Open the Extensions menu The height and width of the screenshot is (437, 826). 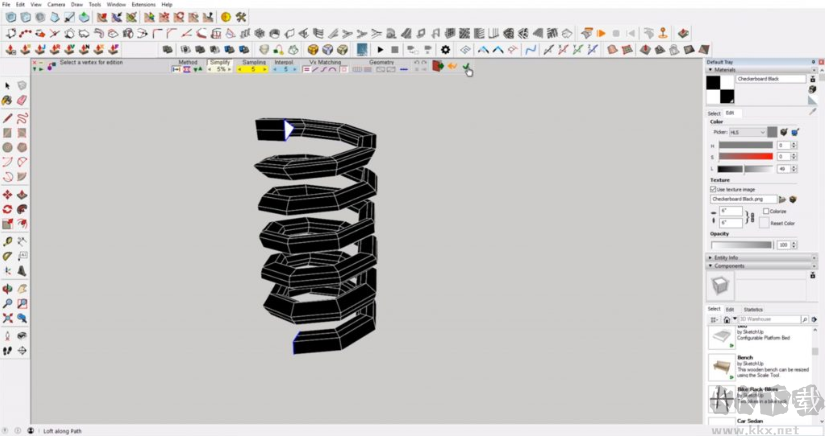point(144,4)
